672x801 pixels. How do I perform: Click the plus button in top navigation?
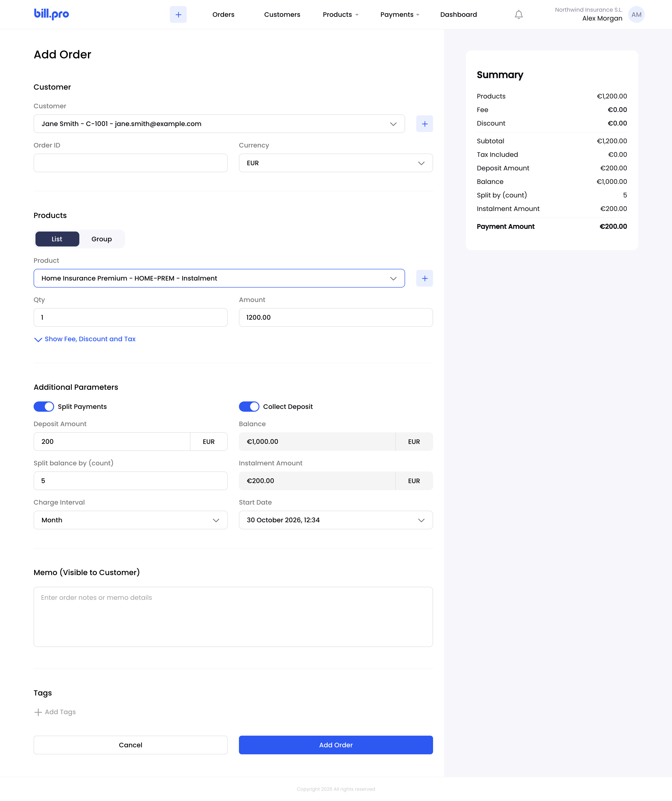pos(178,14)
